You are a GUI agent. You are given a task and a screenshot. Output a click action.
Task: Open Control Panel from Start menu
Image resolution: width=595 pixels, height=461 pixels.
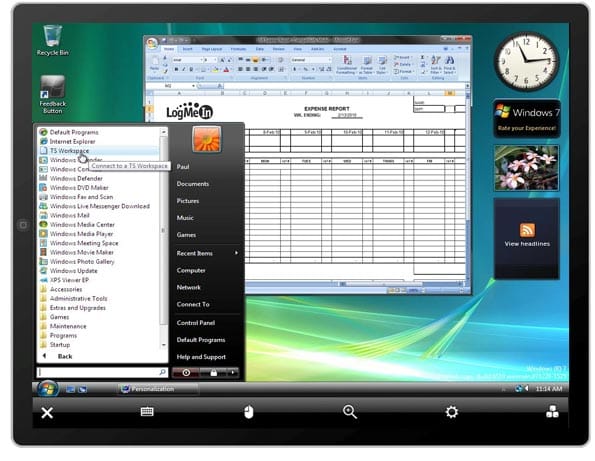point(196,323)
